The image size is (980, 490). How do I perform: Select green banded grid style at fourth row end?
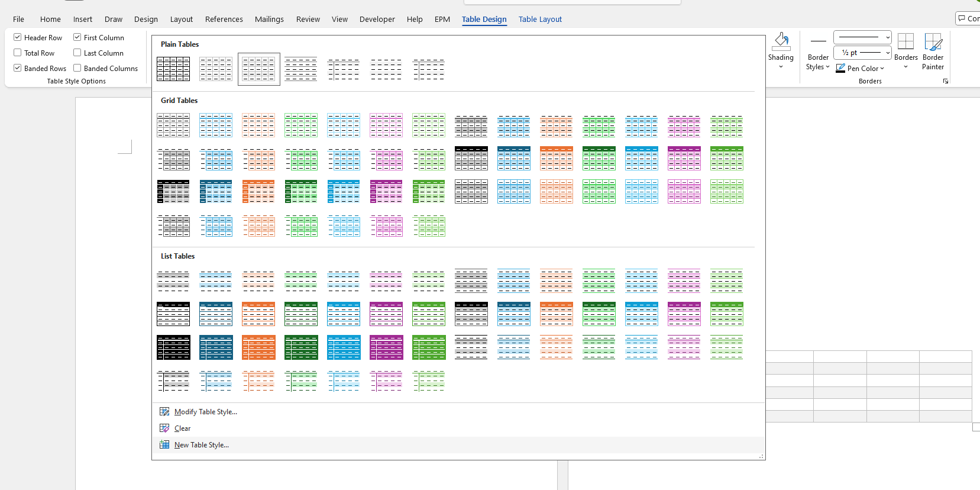[429, 226]
